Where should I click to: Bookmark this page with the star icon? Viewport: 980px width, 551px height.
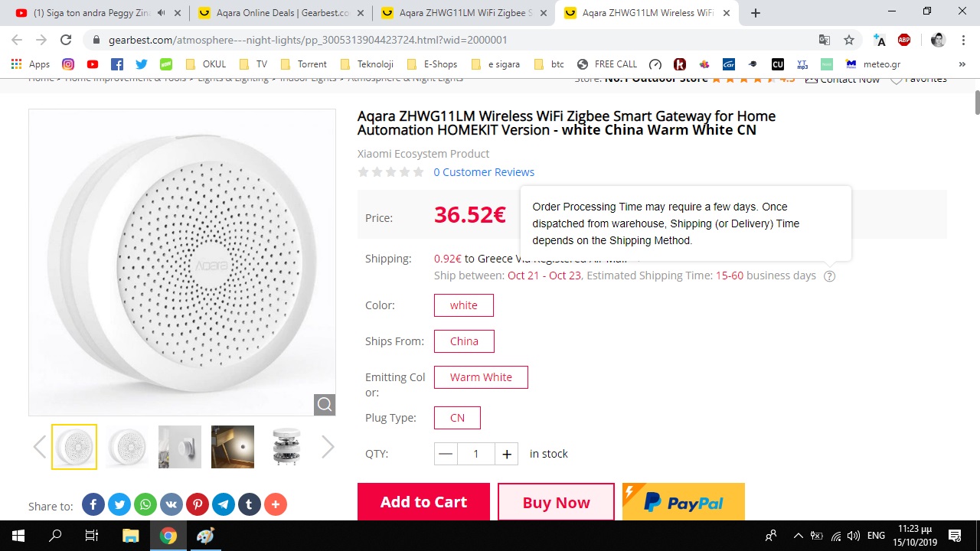[x=849, y=40]
